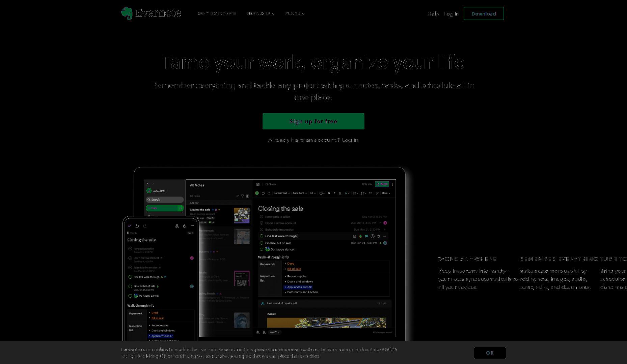The height and width of the screenshot is (364, 627).
Task: Open vertical three-dot menu beside Share
Action: click(x=392, y=184)
